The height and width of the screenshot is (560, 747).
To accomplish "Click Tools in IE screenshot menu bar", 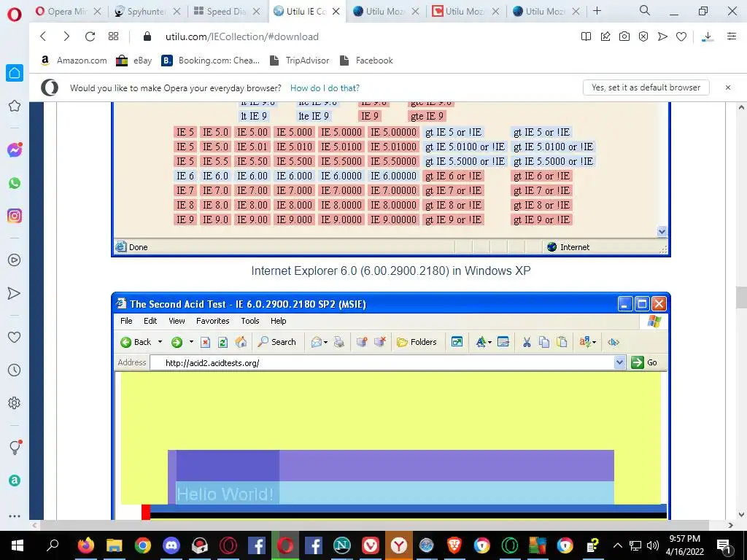I will [x=250, y=321].
